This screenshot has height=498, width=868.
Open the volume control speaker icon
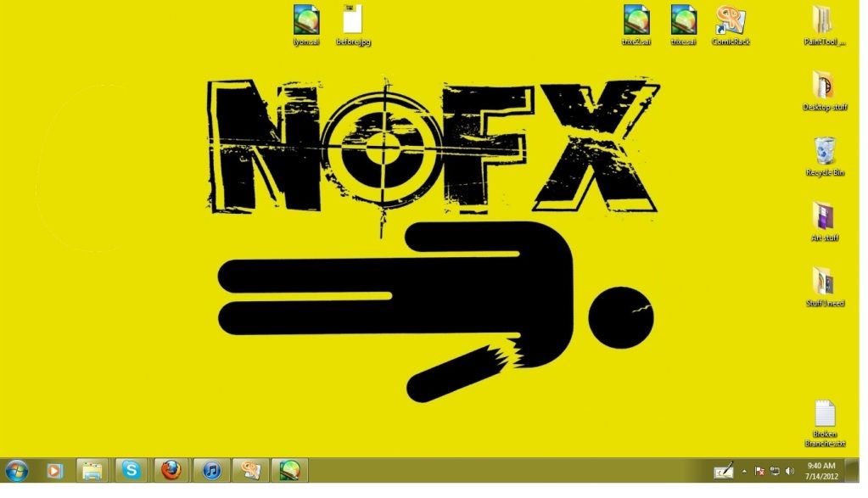pos(790,472)
